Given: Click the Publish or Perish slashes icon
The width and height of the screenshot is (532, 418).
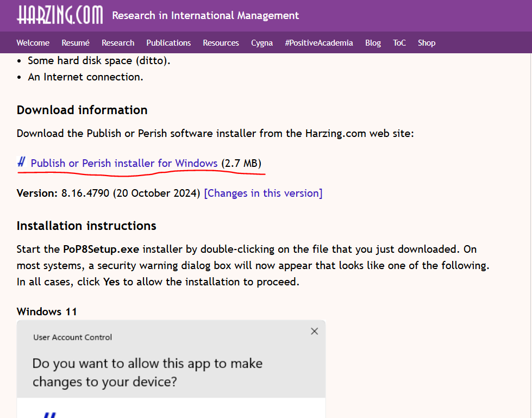Looking at the screenshot, I should (22, 162).
